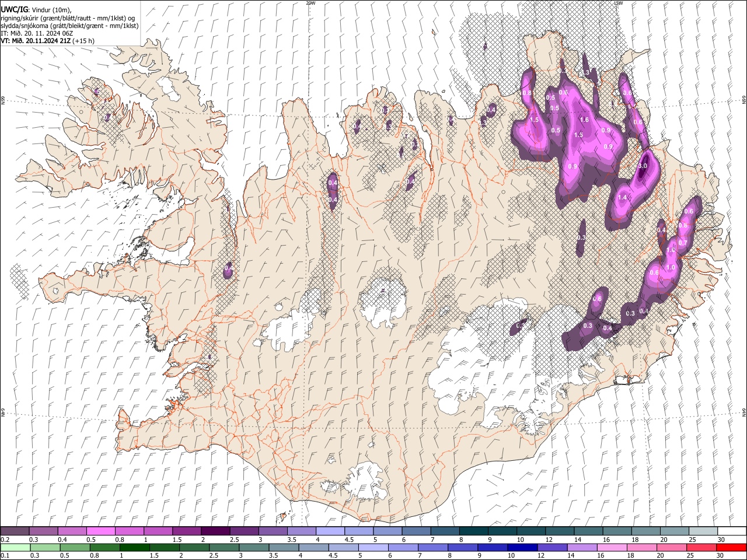Screen dimensions: 747x560
Task: Pick the dark teal 8–9 snow legend swatch
Action: pos(474,531)
